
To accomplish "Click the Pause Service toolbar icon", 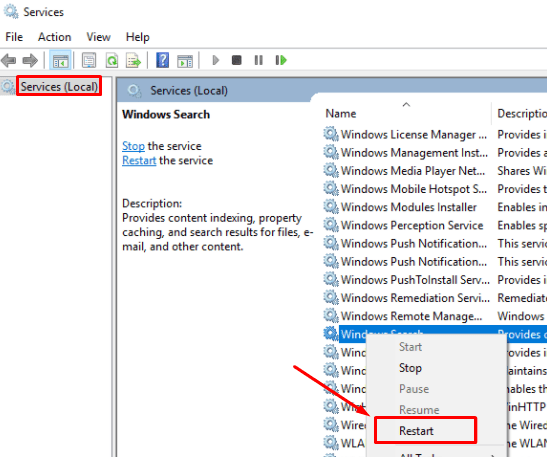I will (x=258, y=60).
